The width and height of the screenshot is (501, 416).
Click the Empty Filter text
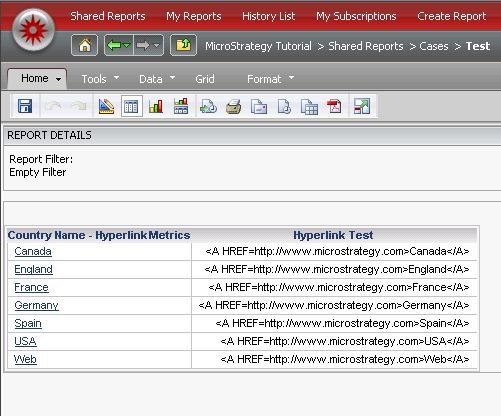37,172
